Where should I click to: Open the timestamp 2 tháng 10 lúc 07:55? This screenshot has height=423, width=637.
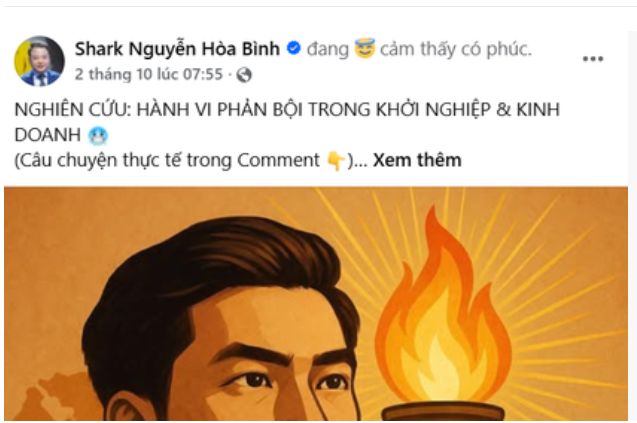click(149, 74)
